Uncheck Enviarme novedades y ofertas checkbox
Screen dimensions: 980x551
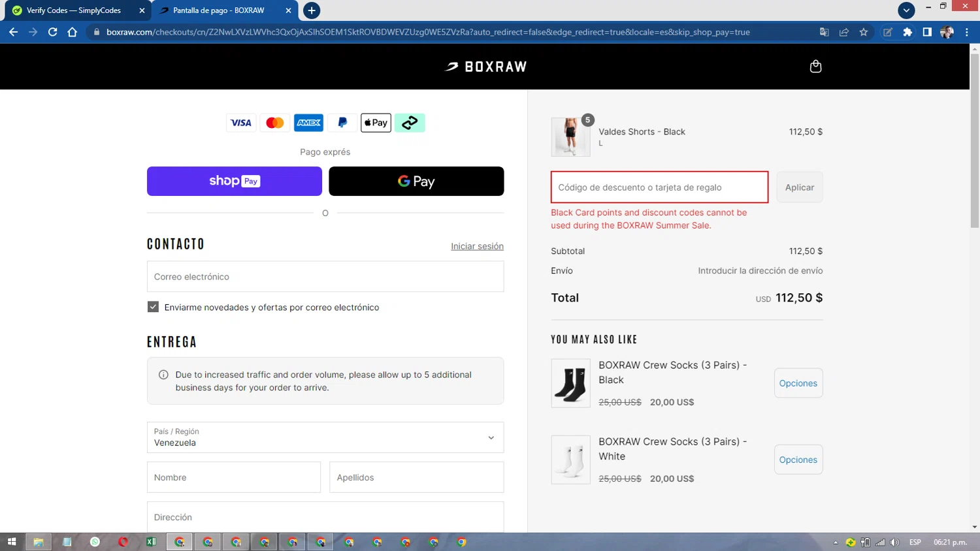pyautogui.click(x=153, y=307)
